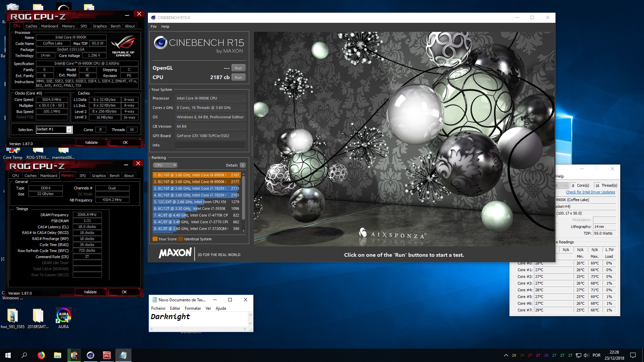This screenshot has height=362, width=644.
Task: Open POR language indicator
Action: [596, 355]
